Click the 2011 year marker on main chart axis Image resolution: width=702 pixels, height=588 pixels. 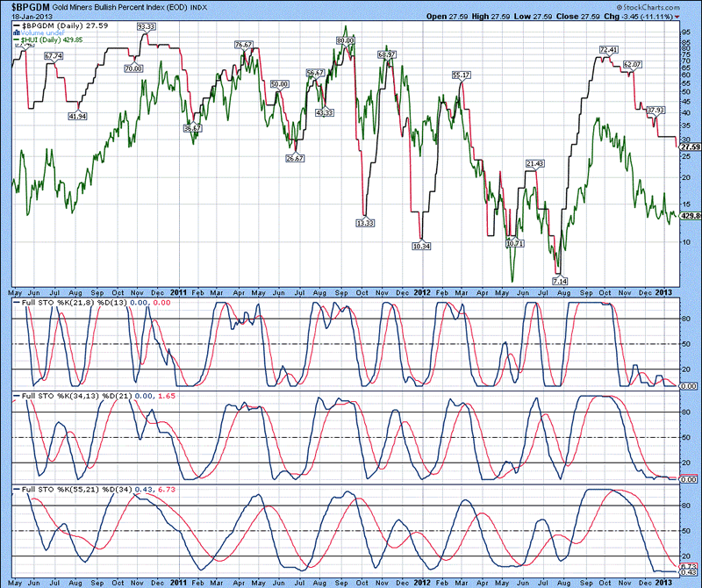[178, 290]
